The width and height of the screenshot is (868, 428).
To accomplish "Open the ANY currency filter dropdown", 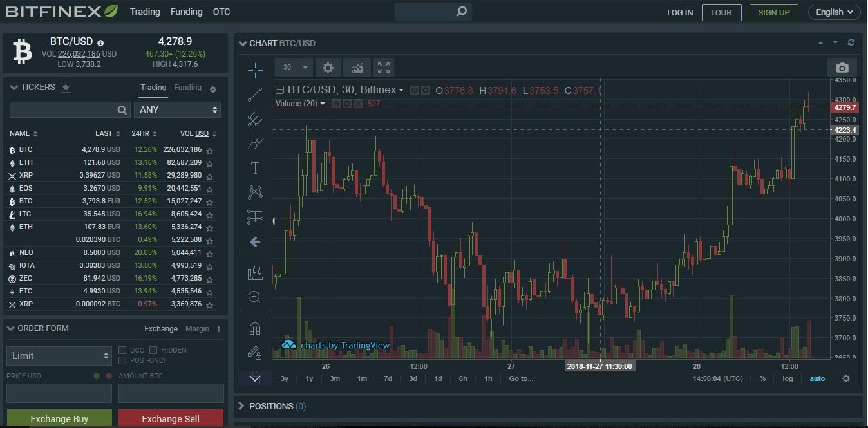I will pyautogui.click(x=177, y=110).
